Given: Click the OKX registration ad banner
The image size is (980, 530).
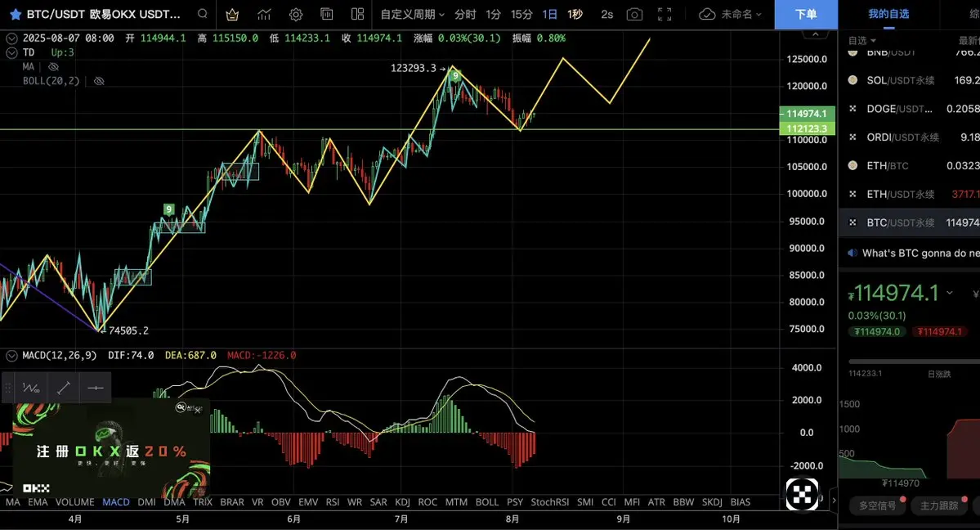Looking at the screenshot, I should pos(111,451).
